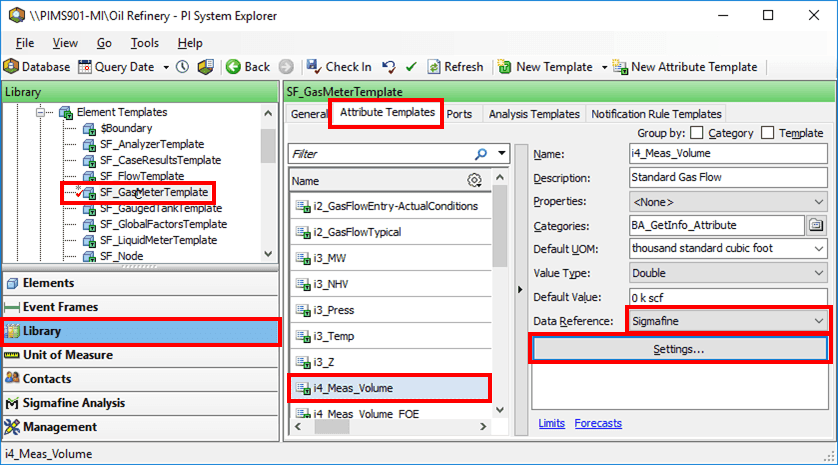Switch to the General tab

pyautogui.click(x=308, y=114)
